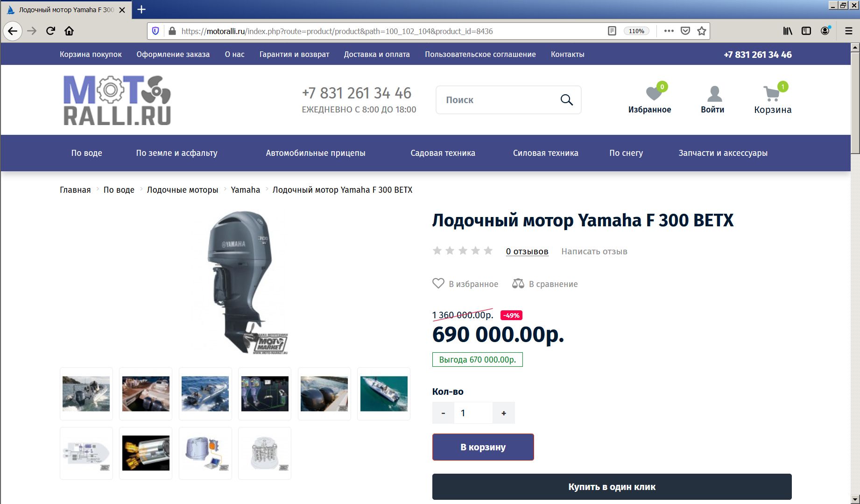Open the Firefox hamburger menu
This screenshot has width=860, height=504.
click(849, 31)
